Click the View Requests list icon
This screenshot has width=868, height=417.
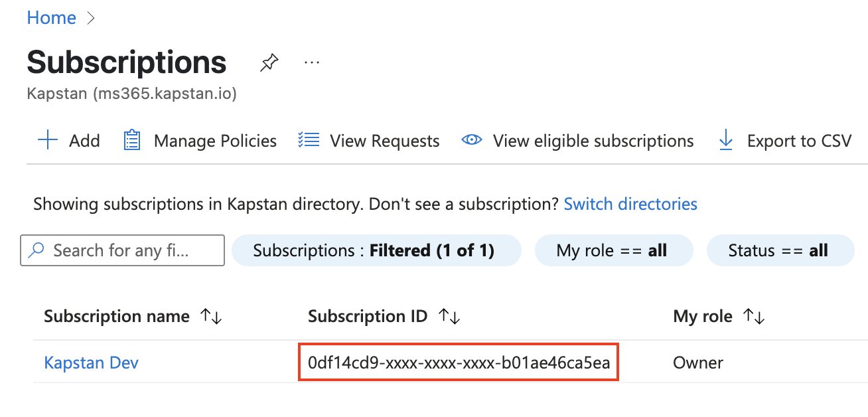pyautogui.click(x=309, y=140)
